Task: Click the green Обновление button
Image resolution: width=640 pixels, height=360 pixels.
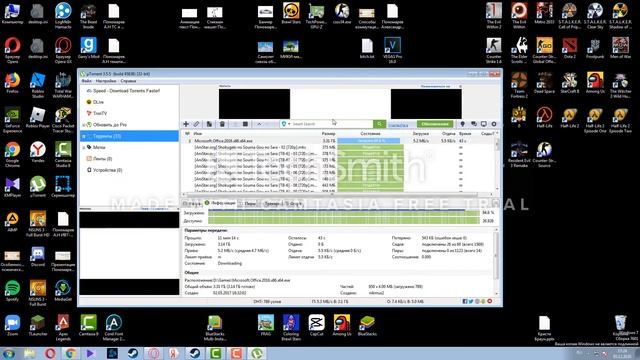Action: (x=435, y=124)
